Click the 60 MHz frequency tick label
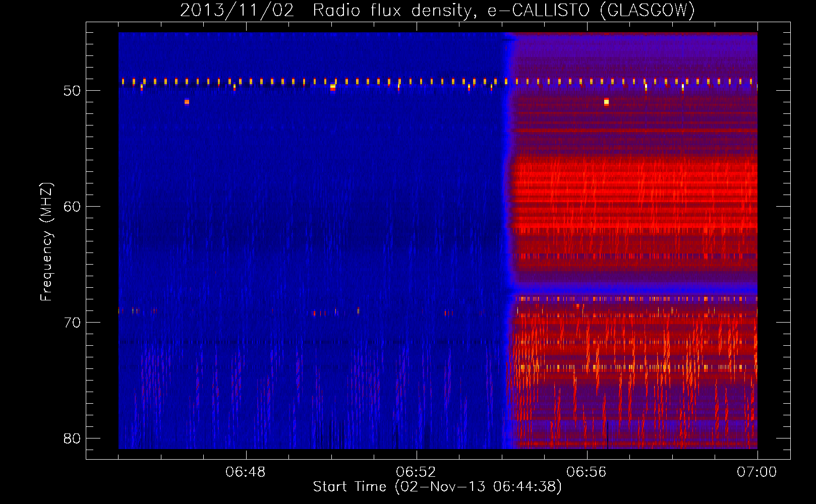 [x=72, y=207]
